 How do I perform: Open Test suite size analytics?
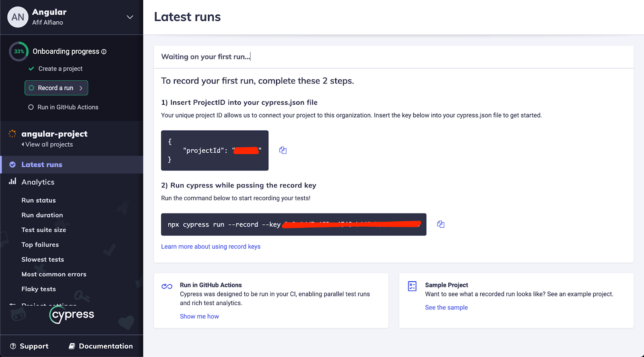[x=44, y=230]
